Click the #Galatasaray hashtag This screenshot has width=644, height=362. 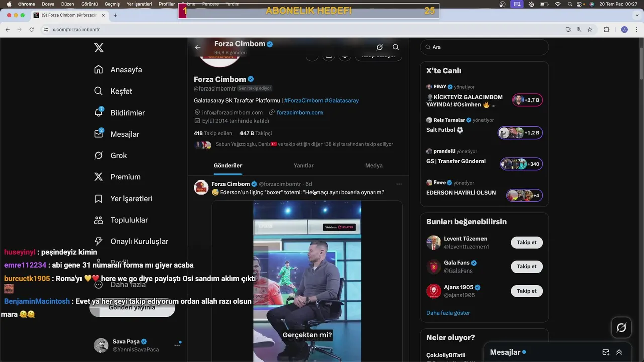[x=342, y=101]
